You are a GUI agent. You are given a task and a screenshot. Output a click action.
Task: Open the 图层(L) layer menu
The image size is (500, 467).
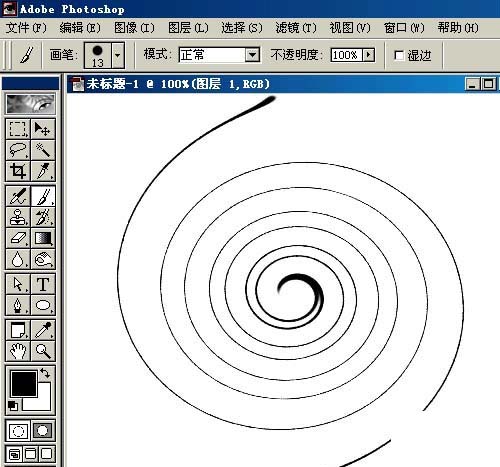(x=188, y=28)
